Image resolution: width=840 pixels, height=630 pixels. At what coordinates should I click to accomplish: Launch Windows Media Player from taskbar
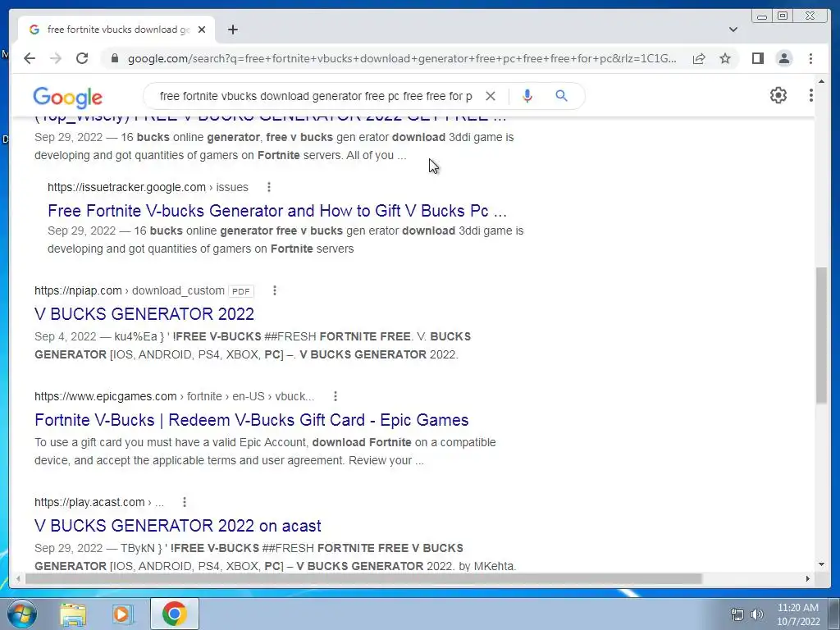click(123, 614)
